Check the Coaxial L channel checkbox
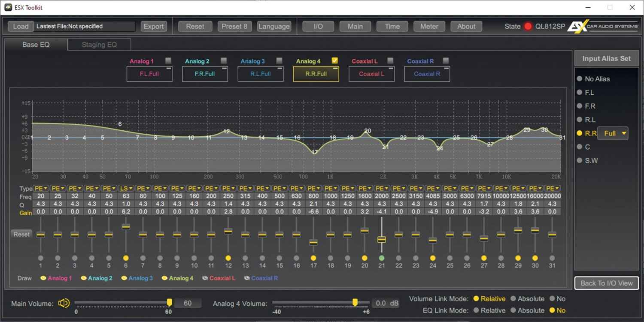Screen dimensions: 644x322 390,61
